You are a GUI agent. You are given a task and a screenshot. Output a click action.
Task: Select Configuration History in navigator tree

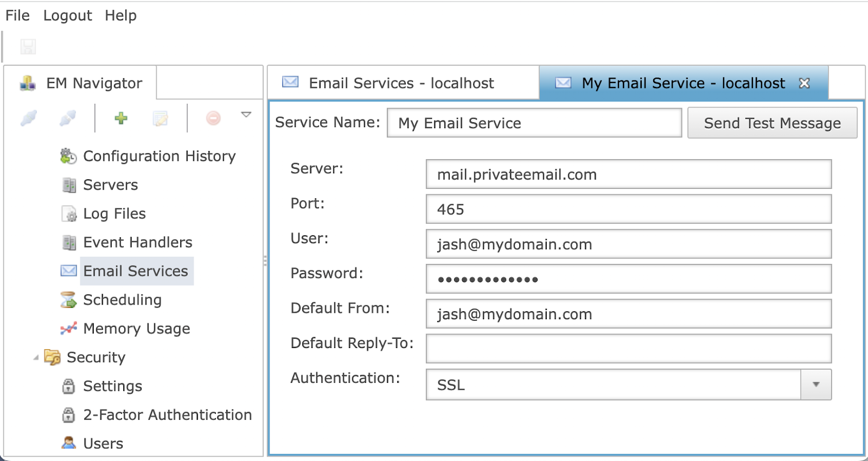[x=159, y=156]
